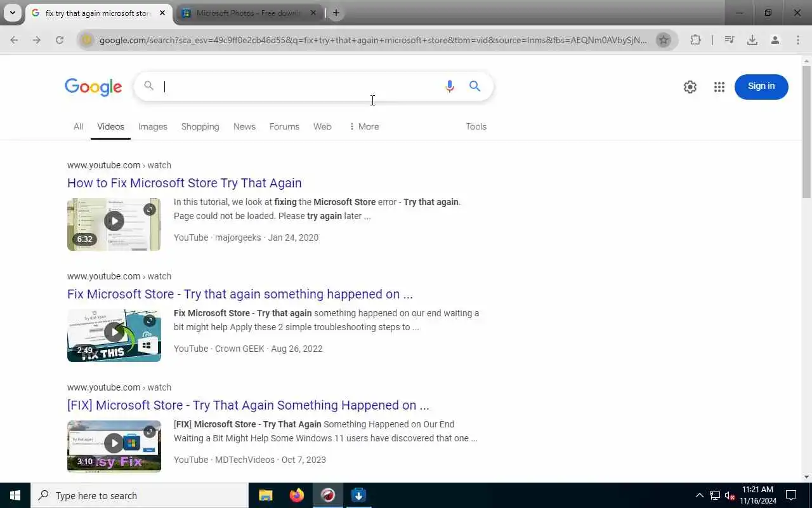Start voice search with microphone icon
812x508 pixels.
point(450,86)
